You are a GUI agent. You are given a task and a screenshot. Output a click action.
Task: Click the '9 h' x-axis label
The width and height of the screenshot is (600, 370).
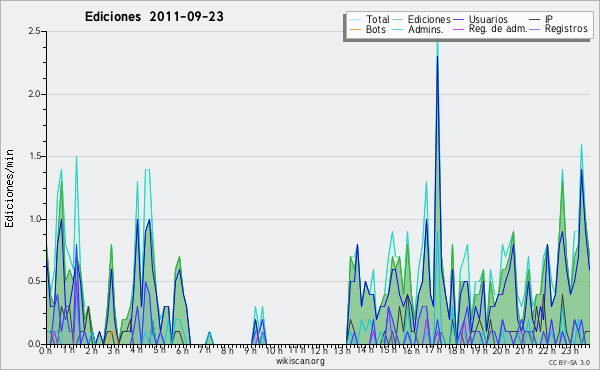click(250, 350)
